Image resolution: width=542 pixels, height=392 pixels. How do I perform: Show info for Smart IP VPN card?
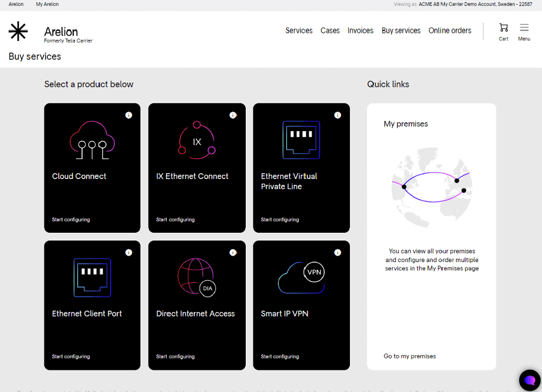[x=338, y=253]
